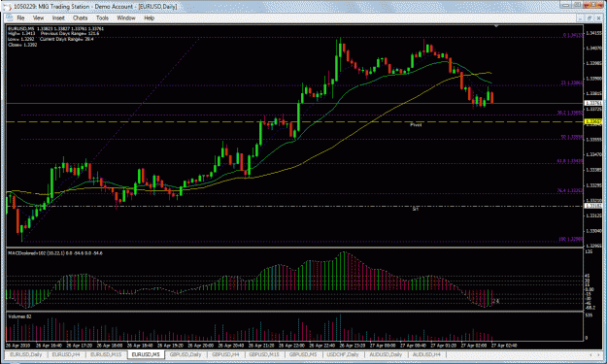Switch to the EURUSD,H4 chart tab
This screenshot has height=364, width=607.
point(66,354)
